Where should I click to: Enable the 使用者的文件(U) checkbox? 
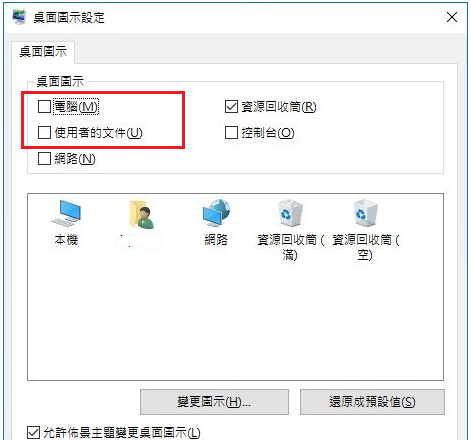pyautogui.click(x=44, y=133)
